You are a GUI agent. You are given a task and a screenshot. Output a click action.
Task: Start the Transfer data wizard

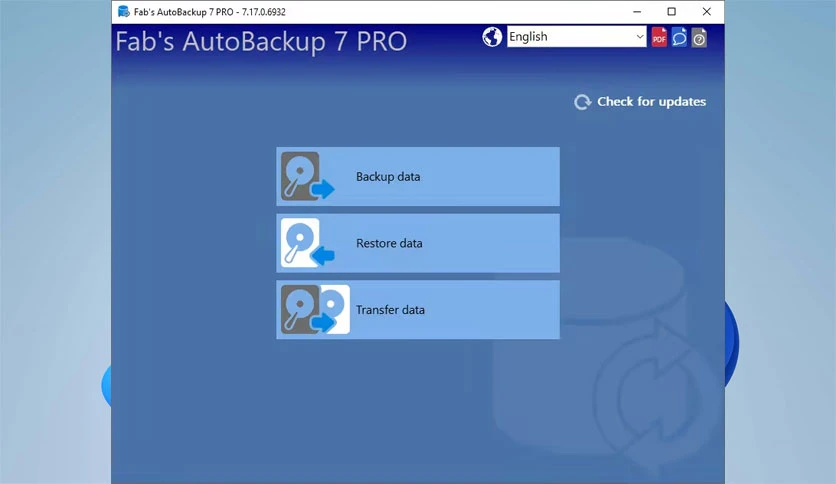coord(418,310)
